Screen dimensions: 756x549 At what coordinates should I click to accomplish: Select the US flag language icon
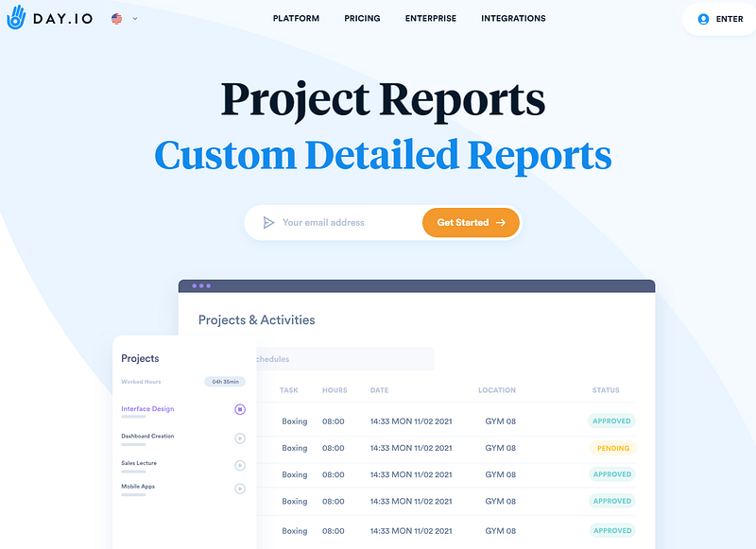[x=116, y=19]
